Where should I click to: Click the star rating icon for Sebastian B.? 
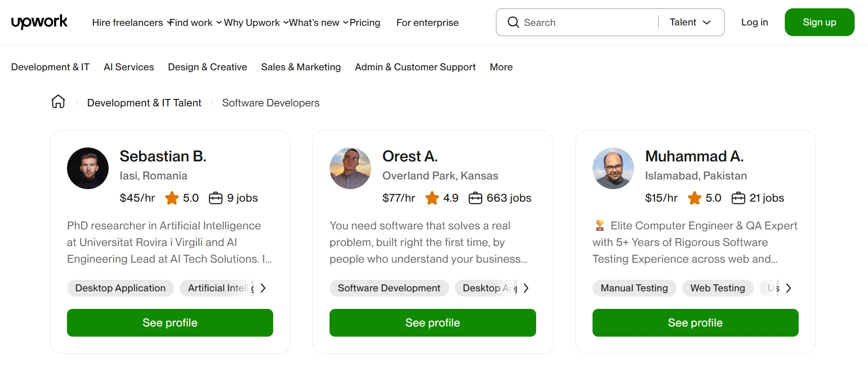pyautogui.click(x=172, y=198)
